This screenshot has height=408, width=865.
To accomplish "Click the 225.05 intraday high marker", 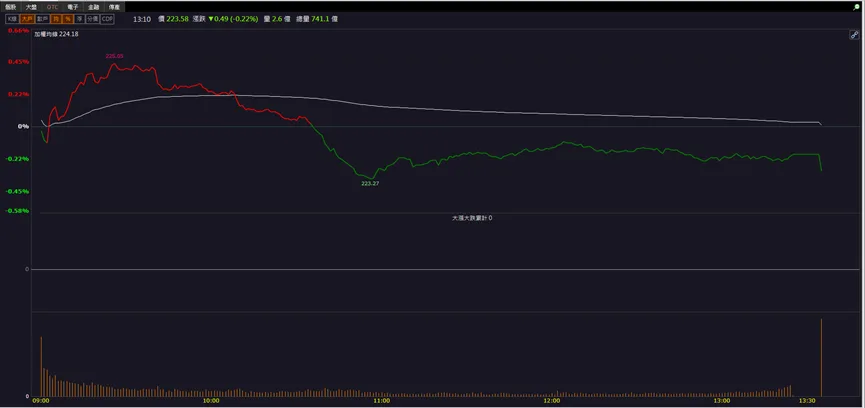I will click(114, 56).
